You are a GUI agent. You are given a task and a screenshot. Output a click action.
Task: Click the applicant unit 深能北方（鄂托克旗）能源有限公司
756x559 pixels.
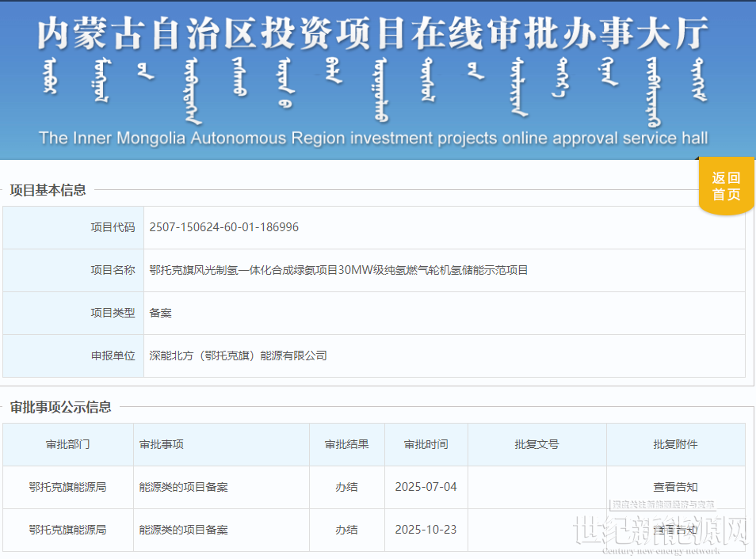238,356
